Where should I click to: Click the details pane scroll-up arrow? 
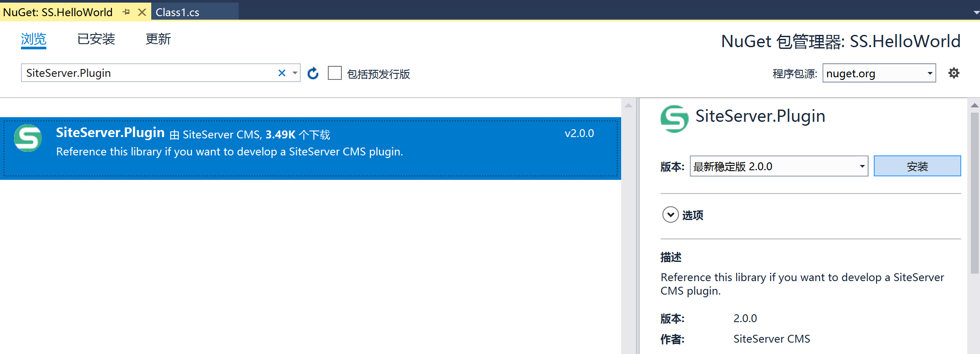[x=974, y=105]
